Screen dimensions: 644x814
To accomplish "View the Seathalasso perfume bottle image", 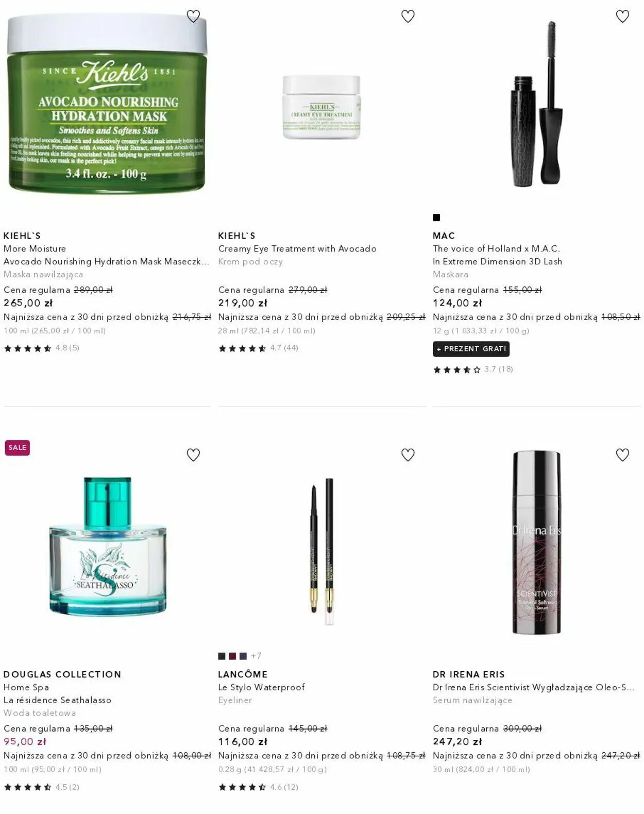I will [108, 546].
